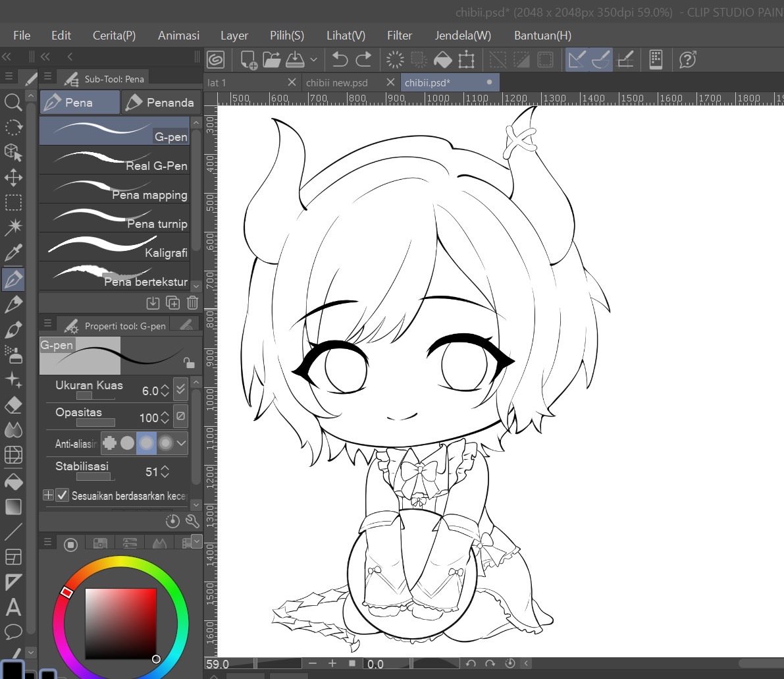Select the rectangular Selection area tool

13,202
